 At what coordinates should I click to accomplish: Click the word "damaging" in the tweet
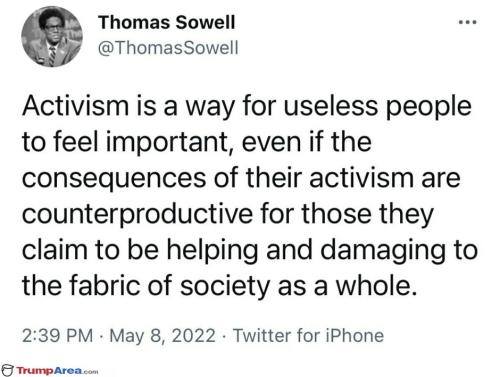click(x=383, y=251)
